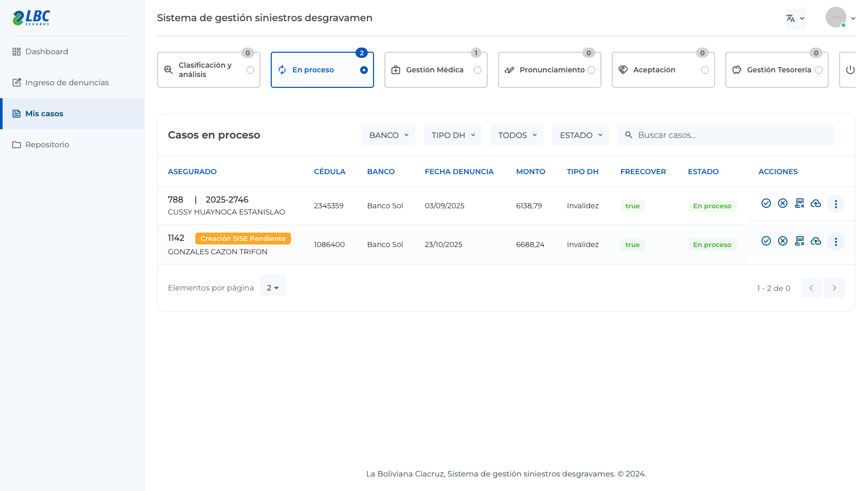Switch to the Pronunciamiento stage label
The width and height of the screenshot is (868, 491).
coord(552,70)
